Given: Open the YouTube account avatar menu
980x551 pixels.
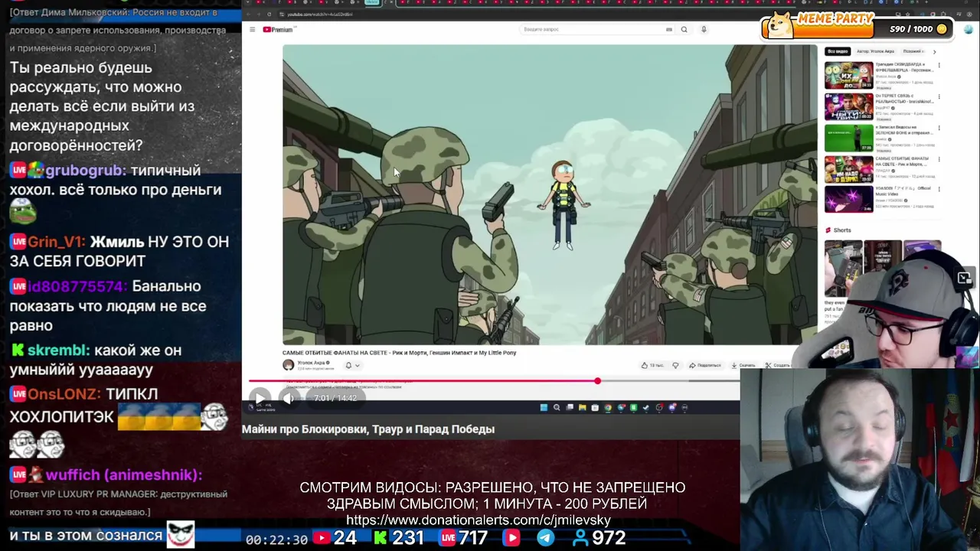Looking at the screenshot, I should pyautogui.click(x=969, y=29).
